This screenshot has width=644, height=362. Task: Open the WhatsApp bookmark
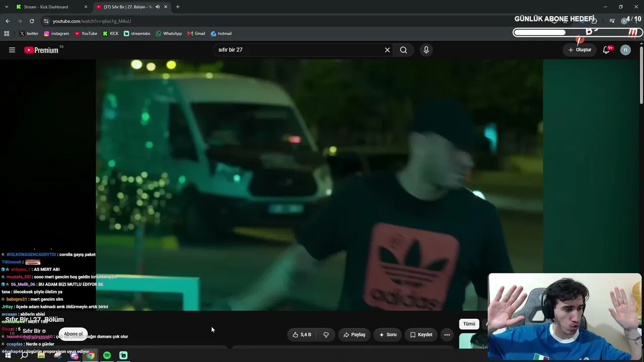169,34
